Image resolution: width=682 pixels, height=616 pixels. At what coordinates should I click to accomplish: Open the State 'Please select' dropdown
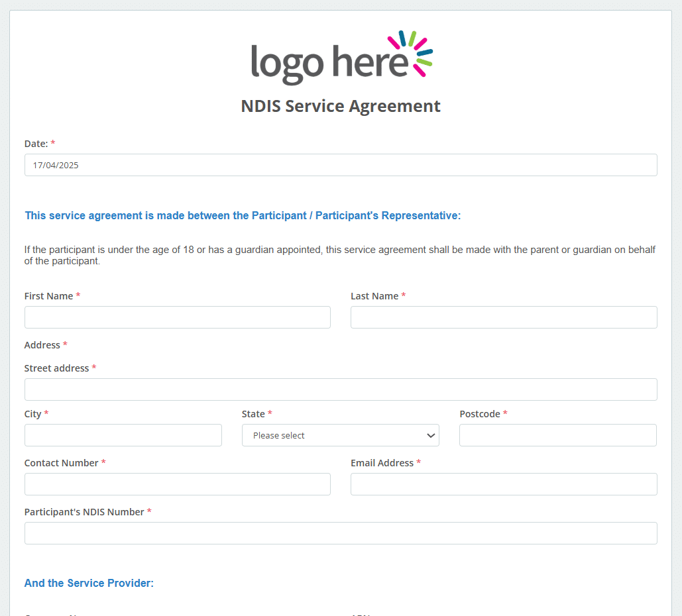coord(340,435)
